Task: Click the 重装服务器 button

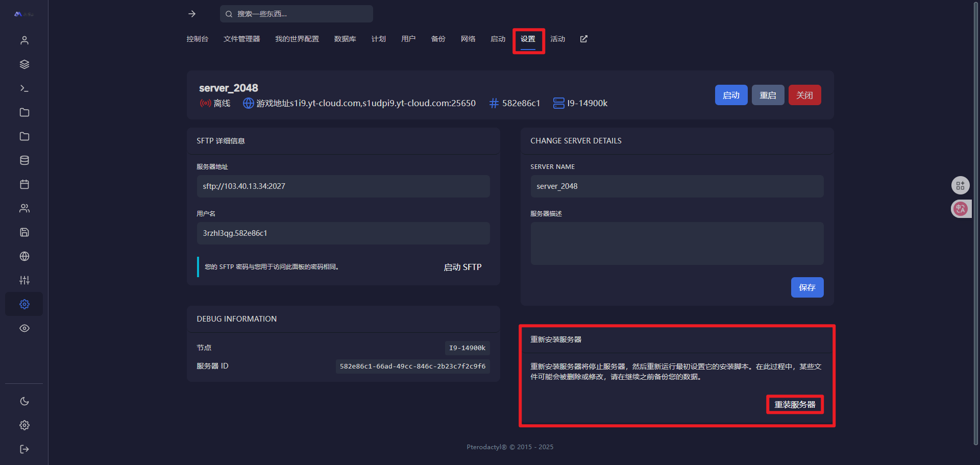Action: 795,404
